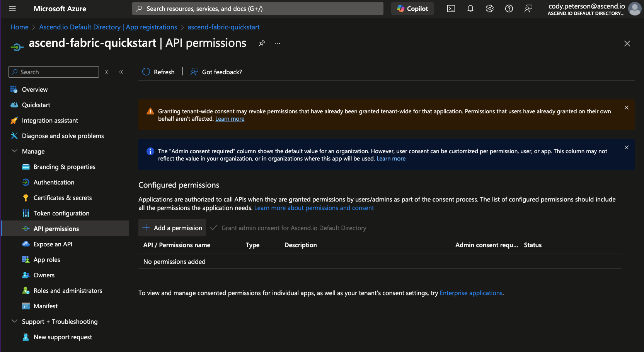Clear the sidebar search with X icon
The image size is (644, 352).
pos(107,72)
